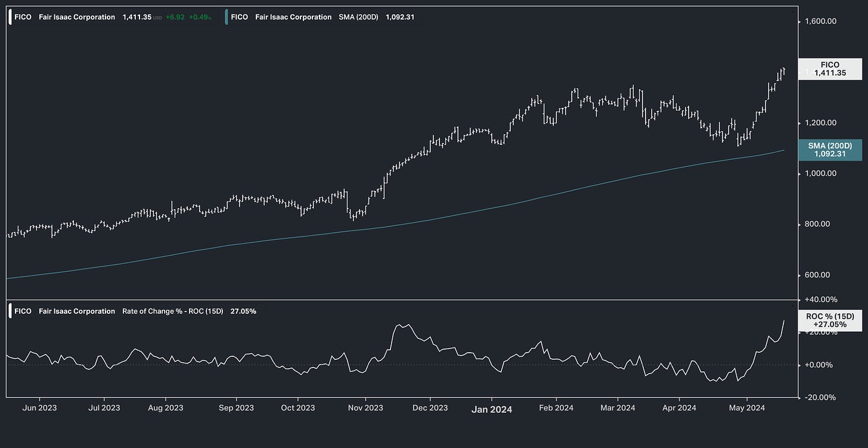Click the last price value 1,411.35
868x448 pixels.
[137, 17]
